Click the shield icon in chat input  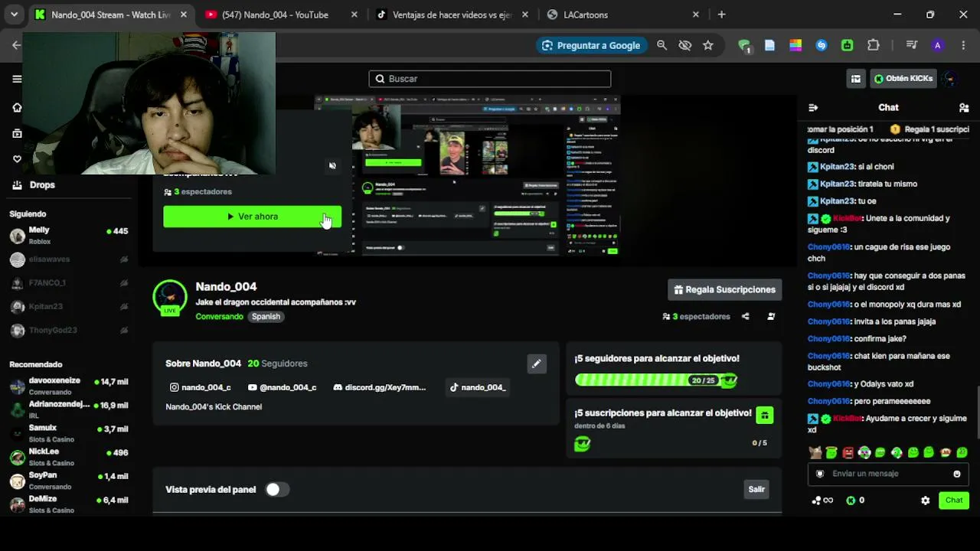pos(820,474)
